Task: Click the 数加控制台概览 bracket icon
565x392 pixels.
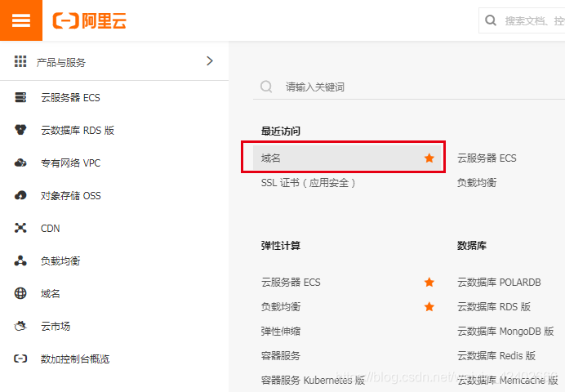Action: coord(20,359)
